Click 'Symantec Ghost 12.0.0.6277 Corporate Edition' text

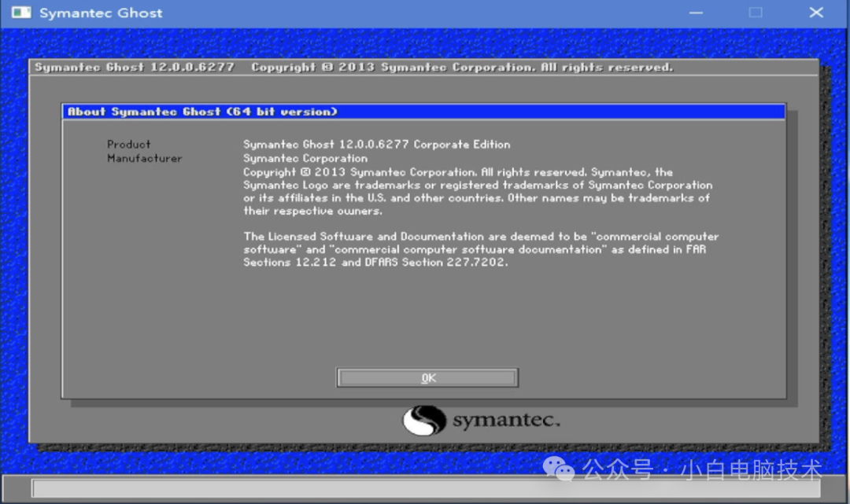[377, 145]
